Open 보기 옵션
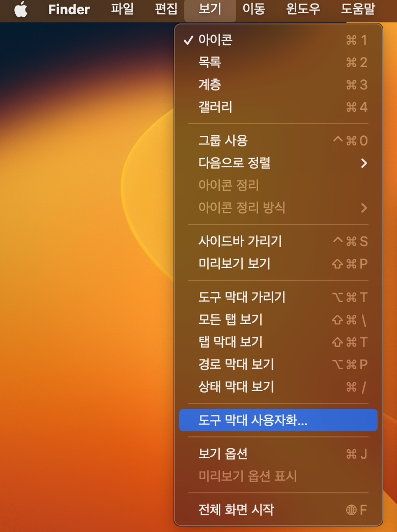Viewport: 397px width, 532px height. pyautogui.click(x=278, y=454)
